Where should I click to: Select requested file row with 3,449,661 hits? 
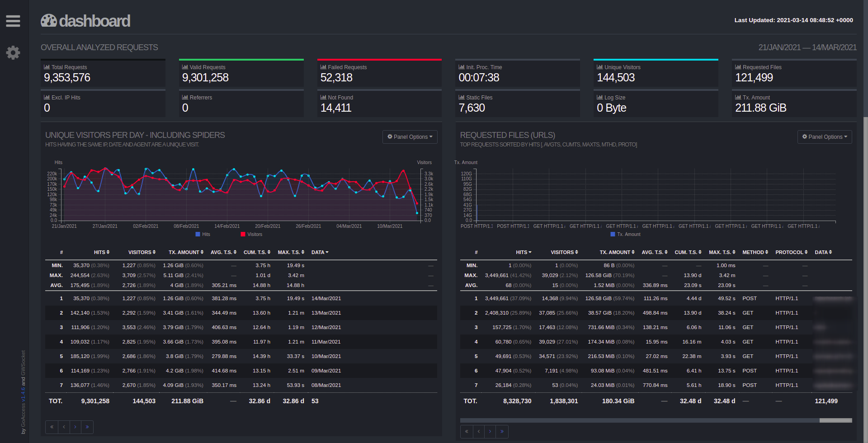(x=656, y=298)
